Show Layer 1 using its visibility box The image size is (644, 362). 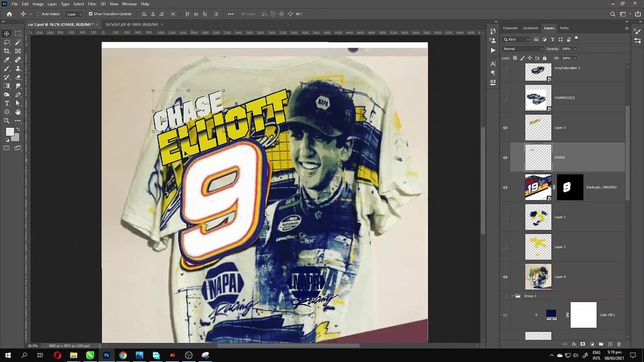(x=505, y=217)
